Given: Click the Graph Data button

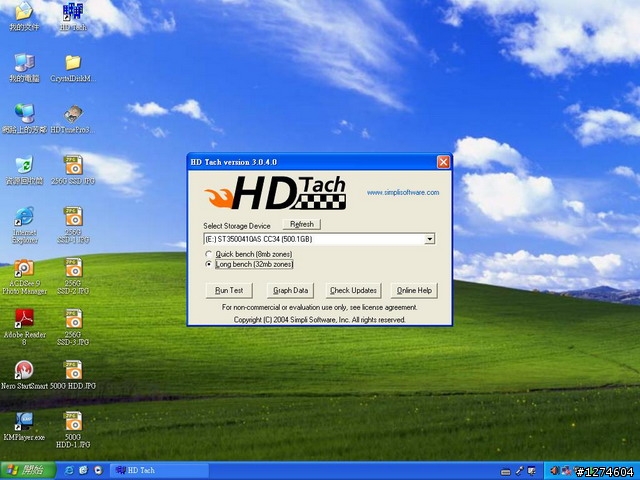Looking at the screenshot, I should (x=291, y=291).
